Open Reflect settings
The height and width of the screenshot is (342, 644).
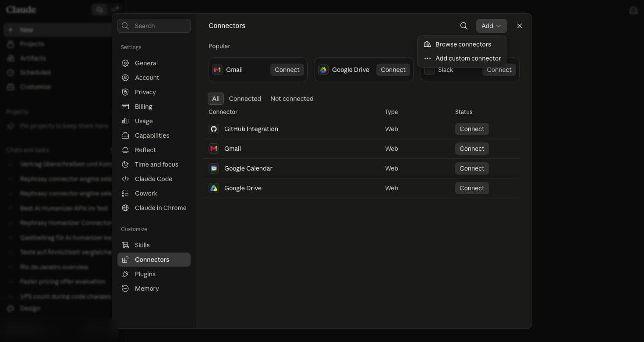click(x=154, y=150)
